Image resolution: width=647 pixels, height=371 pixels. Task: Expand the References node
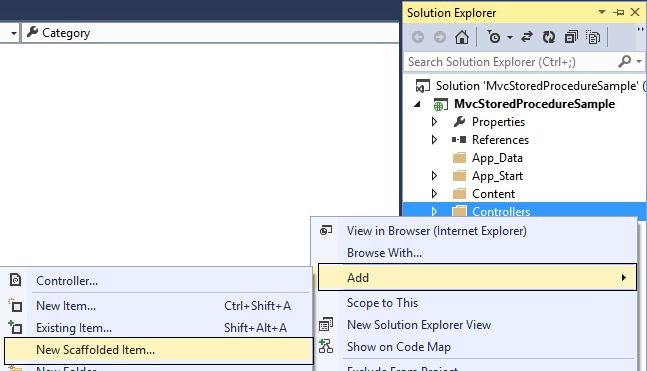434,140
